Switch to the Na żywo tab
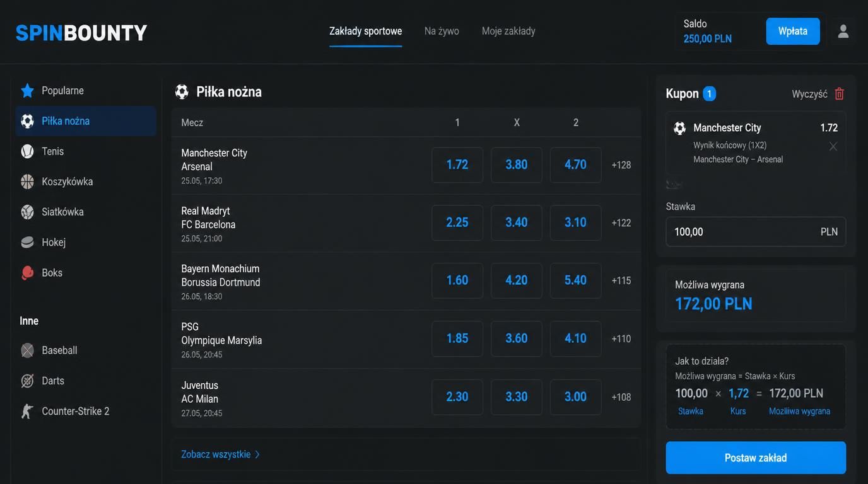Screen dimensions: 868x484 [442, 31]
